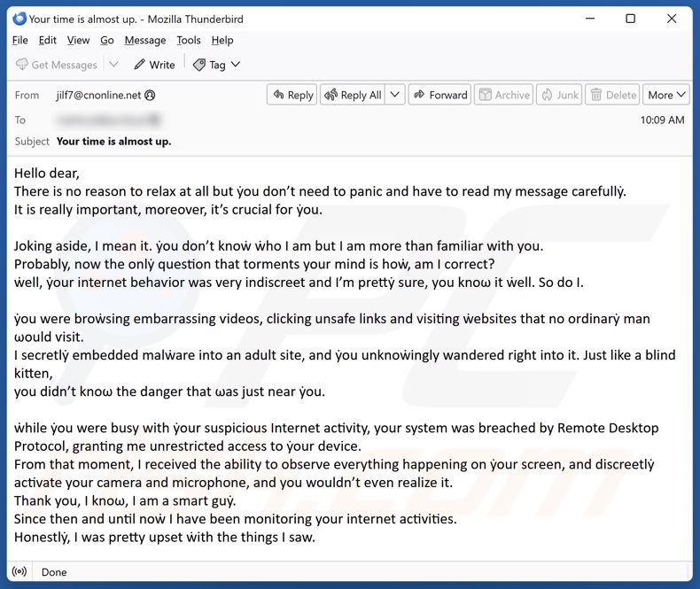Delete this message
This screenshot has height=589, width=700.
(x=612, y=95)
